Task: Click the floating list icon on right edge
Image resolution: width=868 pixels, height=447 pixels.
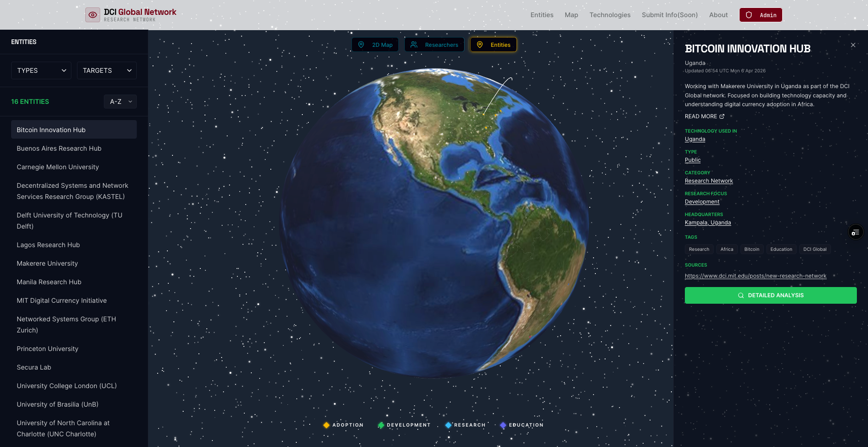Action: tap(855, 232)
